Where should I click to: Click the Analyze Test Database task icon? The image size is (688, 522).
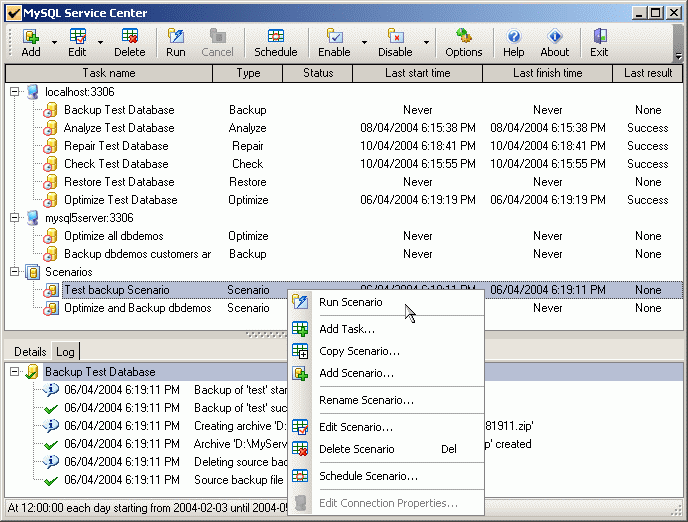[x=50, y=128]
